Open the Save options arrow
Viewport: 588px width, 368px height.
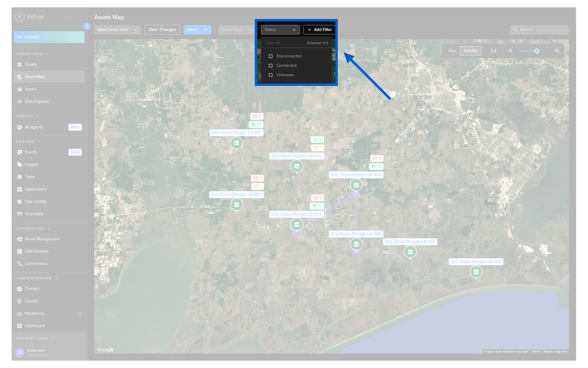click(206, 30)
